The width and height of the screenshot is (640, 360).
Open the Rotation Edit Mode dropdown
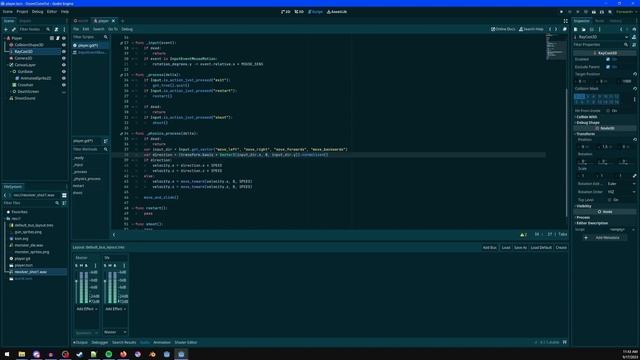point(621,184)
